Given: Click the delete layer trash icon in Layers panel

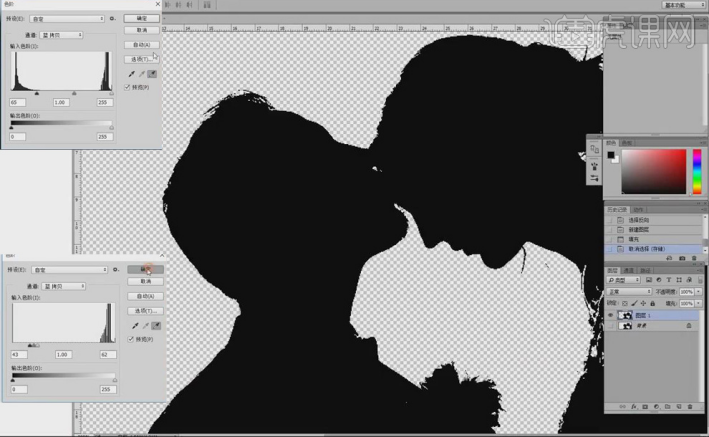Looking at the screenshot, I should pyautogui.click(x=690, y=408).
